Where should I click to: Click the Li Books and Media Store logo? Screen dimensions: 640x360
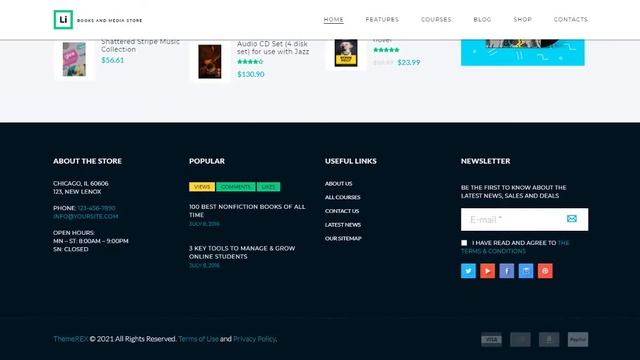[98, 20]
